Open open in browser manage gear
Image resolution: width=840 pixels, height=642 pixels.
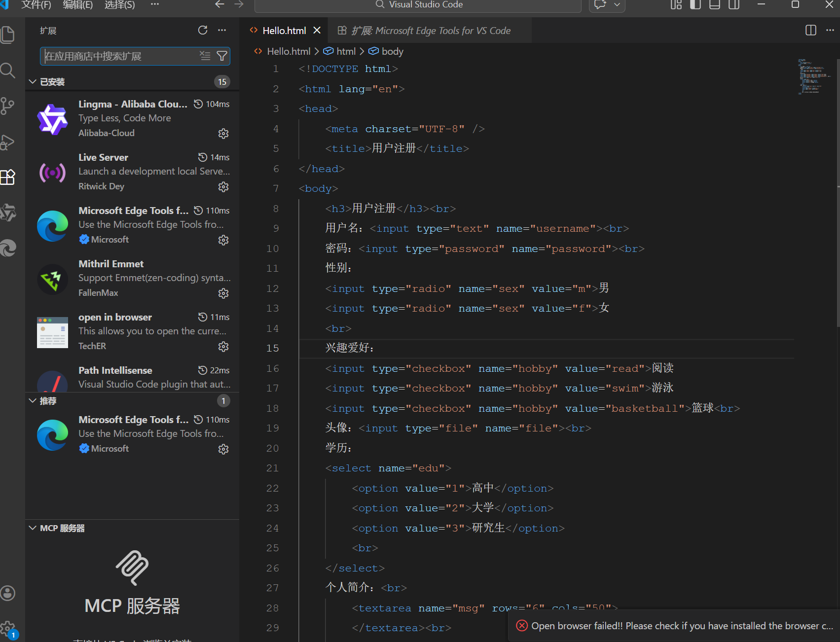pyautogui.click(x=223, y=347)
